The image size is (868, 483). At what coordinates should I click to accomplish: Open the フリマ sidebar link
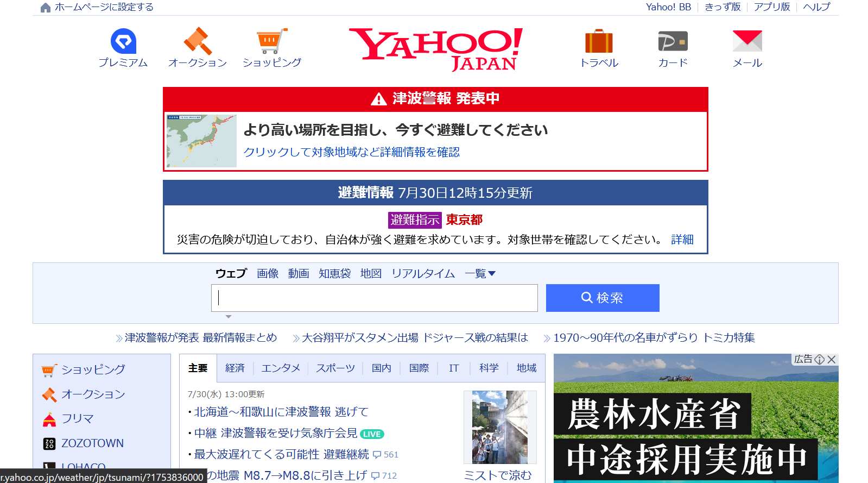78,419
